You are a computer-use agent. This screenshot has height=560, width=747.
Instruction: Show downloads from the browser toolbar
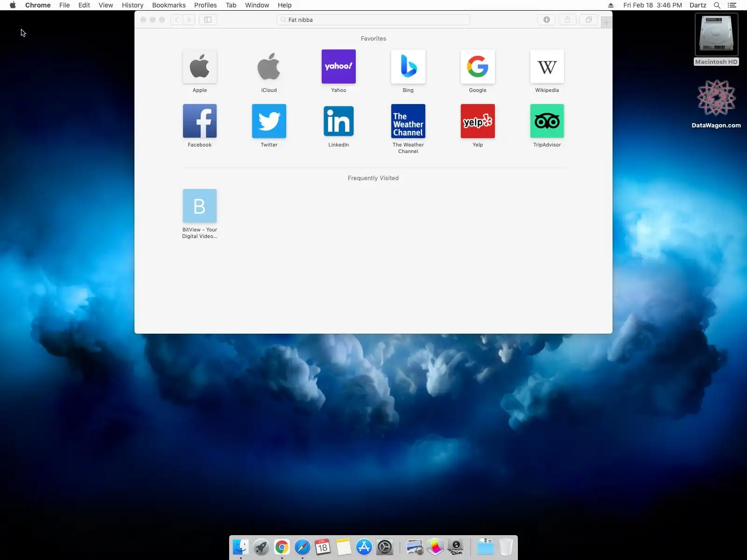546,20
